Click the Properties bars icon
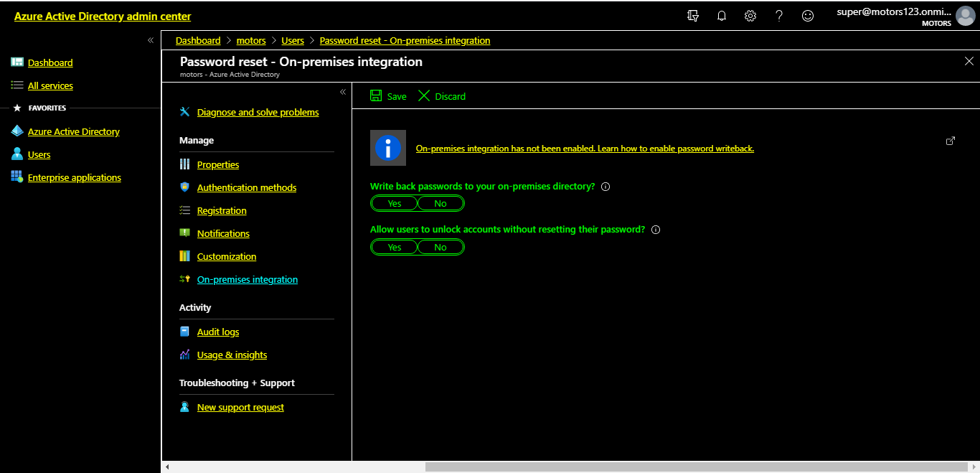Viewport: 980px width, 473px height. [185, 164]
